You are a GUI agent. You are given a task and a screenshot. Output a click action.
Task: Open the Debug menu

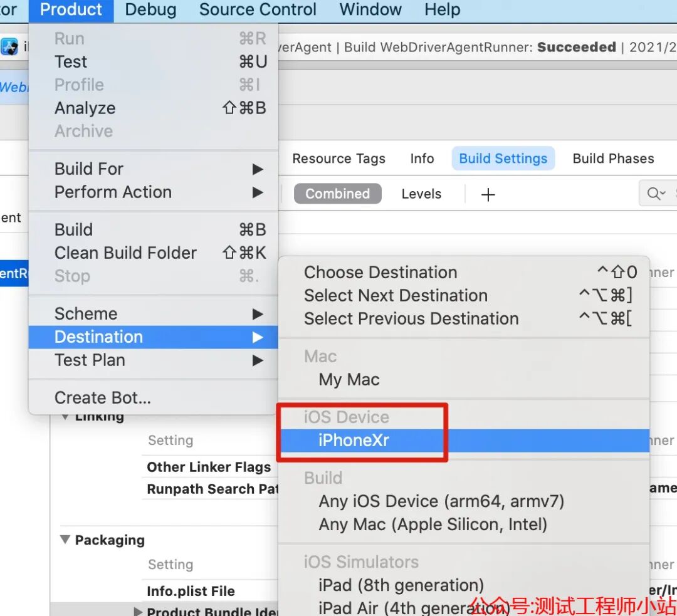pos(150,9)
